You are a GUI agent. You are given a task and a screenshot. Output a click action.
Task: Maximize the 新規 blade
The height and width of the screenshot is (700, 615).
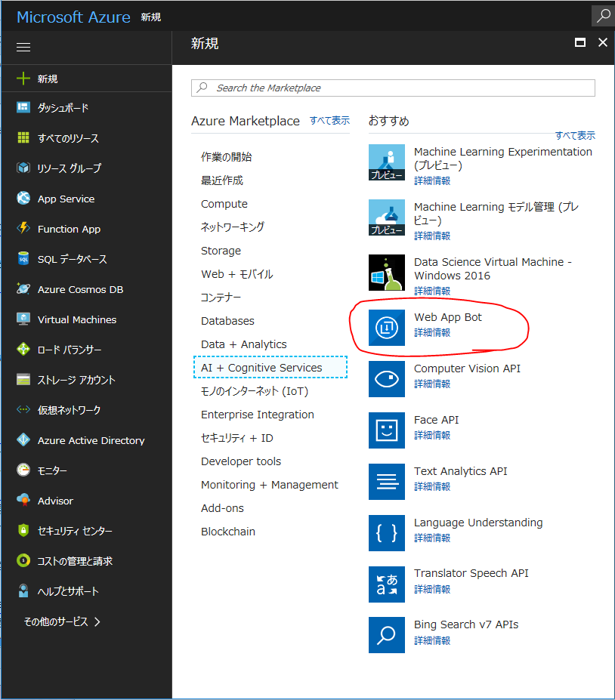pos(579,42)
